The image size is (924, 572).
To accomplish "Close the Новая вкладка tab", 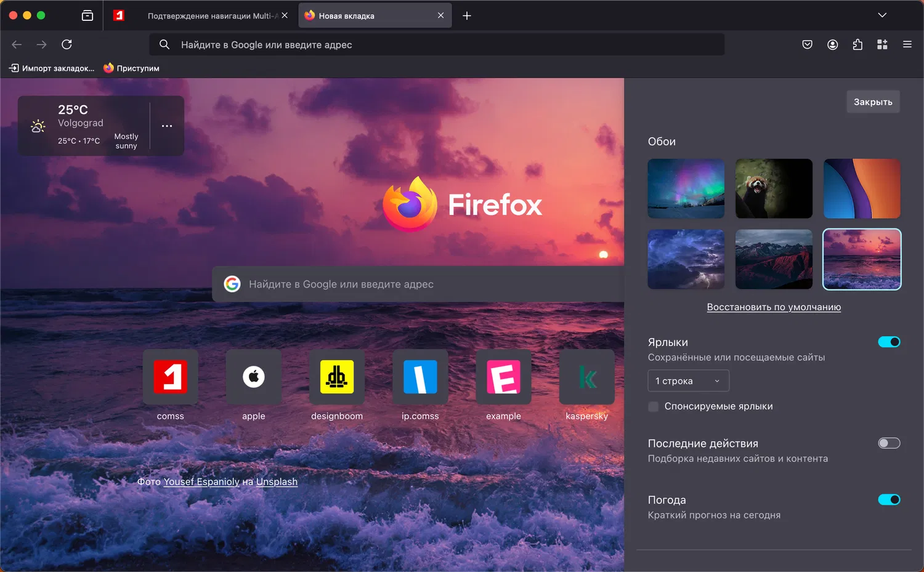I will 440,15.
